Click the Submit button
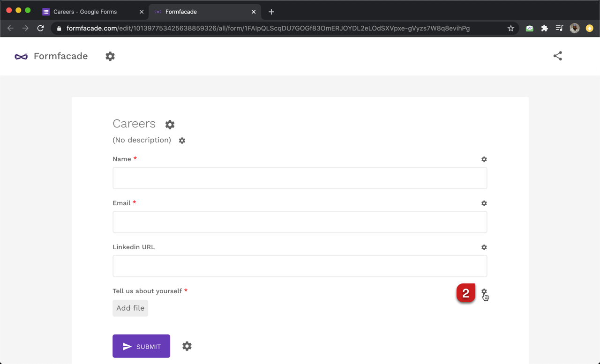Image resolution: width=600 pixels, height=364 pixels. pos(141,346)
